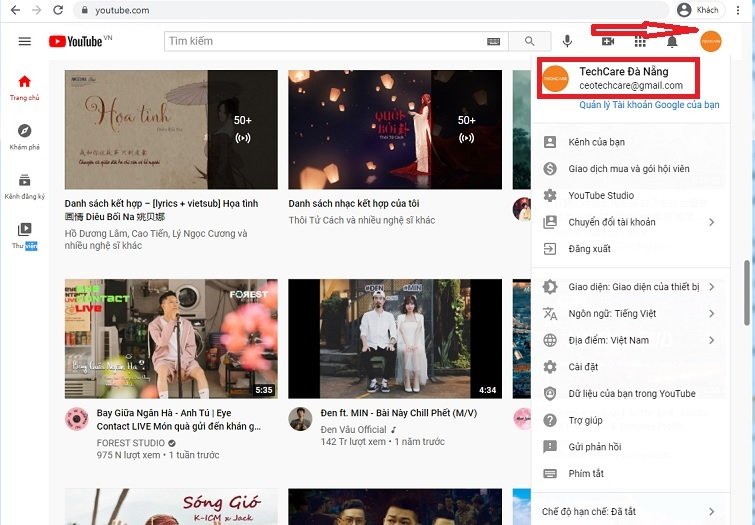Viewport: 755px width, 525px height.
Task: Open the hamburger guide menu
Action: [25, 41]
